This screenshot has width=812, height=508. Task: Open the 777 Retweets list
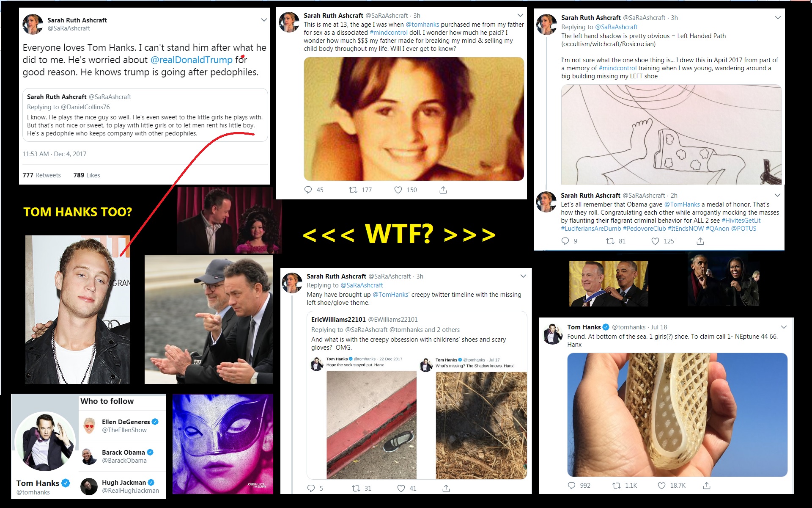pyautogui.click(x=41, y=175)
